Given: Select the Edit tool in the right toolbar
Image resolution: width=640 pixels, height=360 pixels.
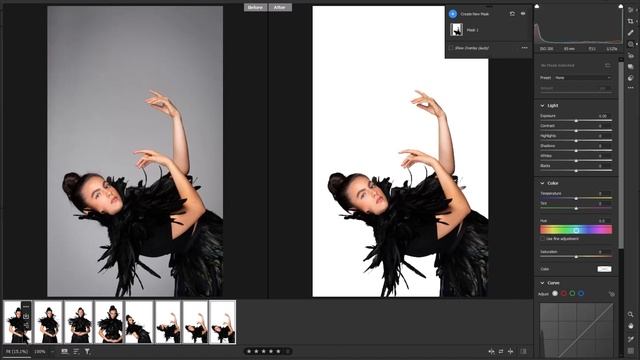Looking at the screenshot, I should [631, 10].
